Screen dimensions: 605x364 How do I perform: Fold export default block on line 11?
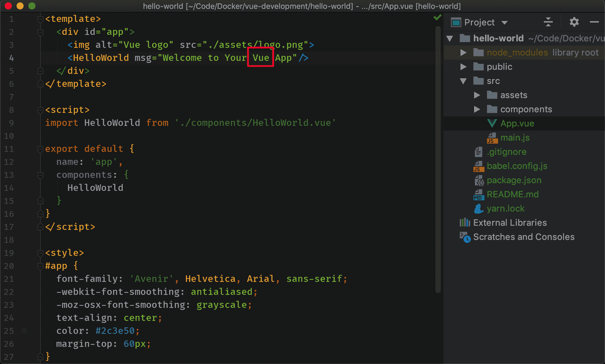pyautogui.click(x=40, y=149)
